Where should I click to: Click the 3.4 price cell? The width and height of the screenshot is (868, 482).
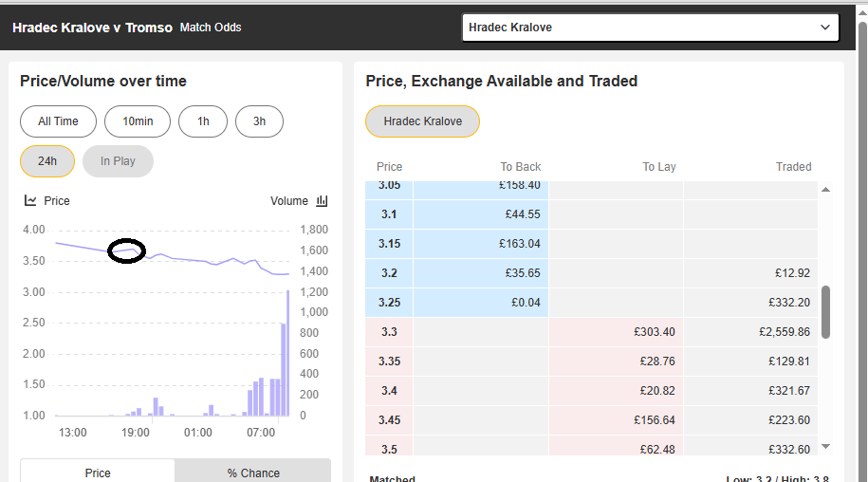coord(389,390)
